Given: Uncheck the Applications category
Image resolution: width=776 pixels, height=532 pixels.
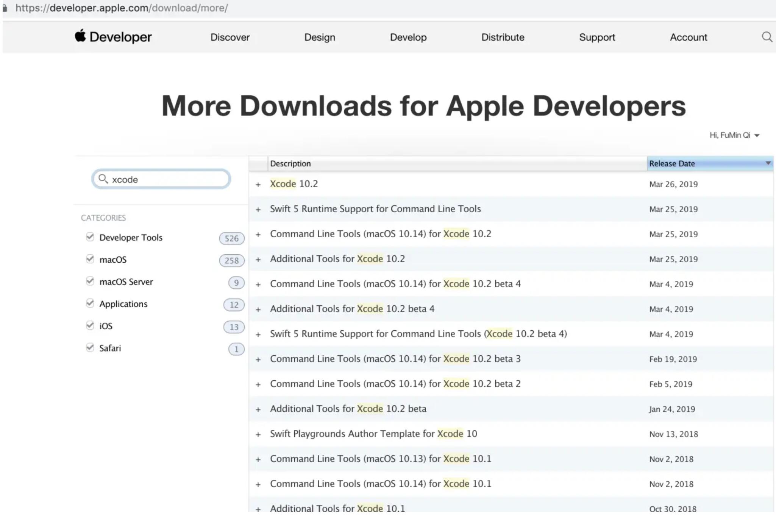Looking at the screenshot, I should [x=90, y=303].
